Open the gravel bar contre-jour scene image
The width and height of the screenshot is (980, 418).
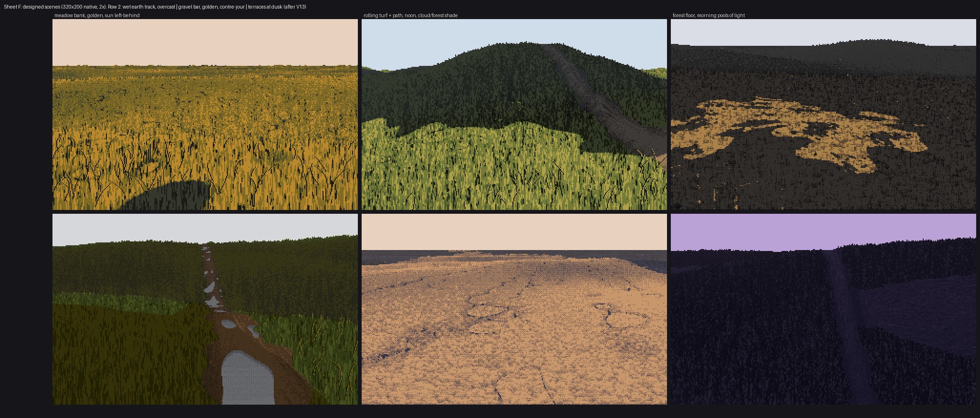click(514, 309)
